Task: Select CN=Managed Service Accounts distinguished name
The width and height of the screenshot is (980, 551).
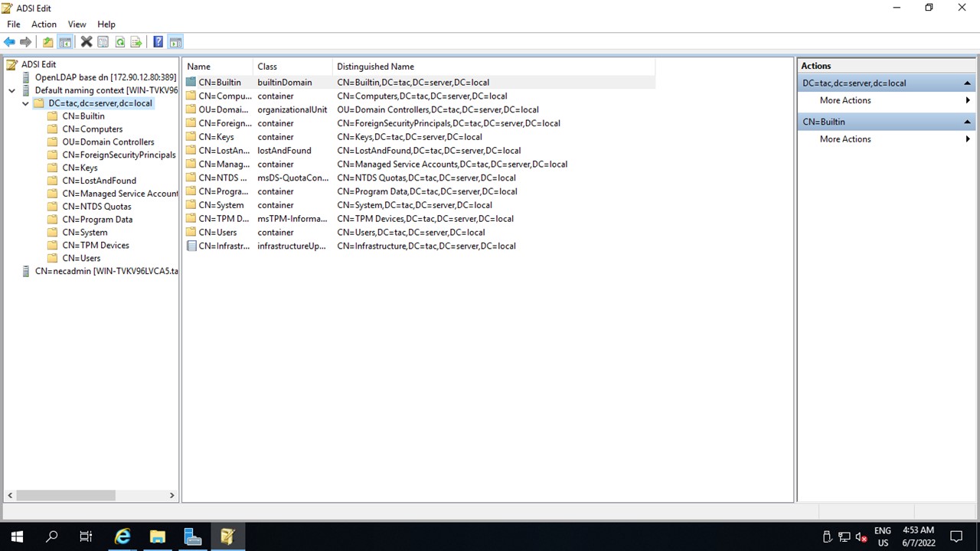Action: (x=452, y=164)
